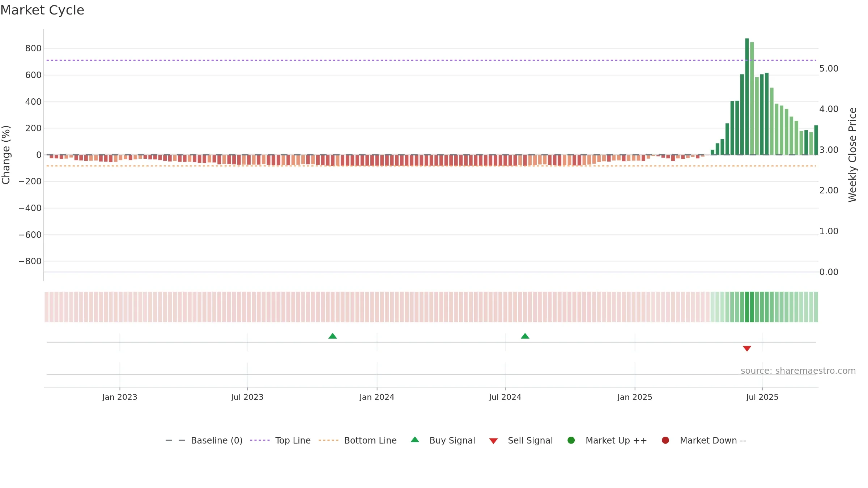Click the 800 tick on left axis
The height and width of the screenshot is (488, 868).
(x=33, y=48)
